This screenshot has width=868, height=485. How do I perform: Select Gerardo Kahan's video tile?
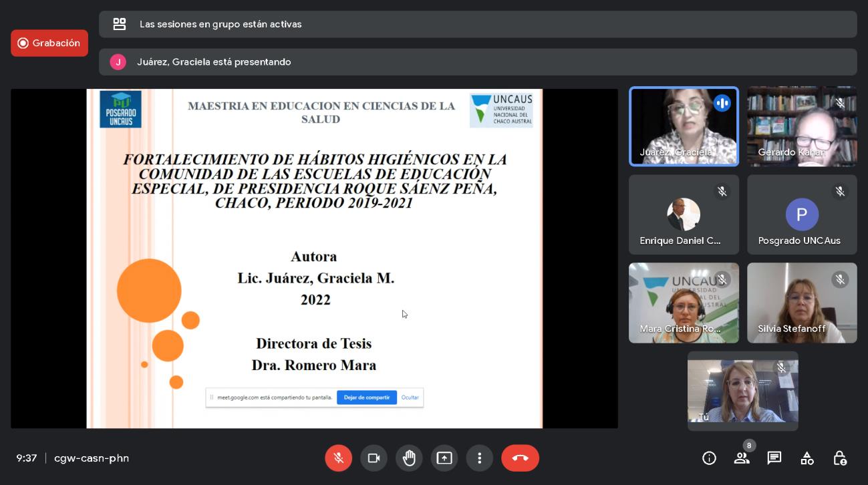[x=801, y=126]
